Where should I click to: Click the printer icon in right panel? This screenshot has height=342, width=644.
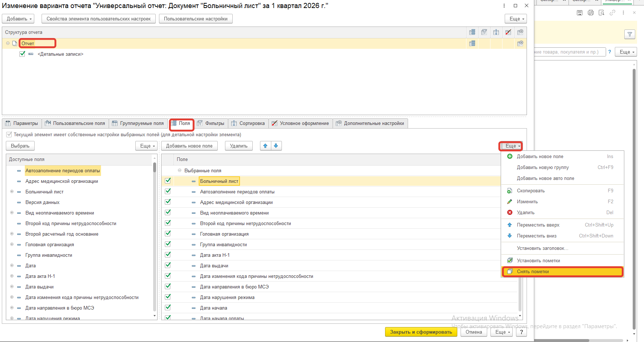[x=590, y=13]
